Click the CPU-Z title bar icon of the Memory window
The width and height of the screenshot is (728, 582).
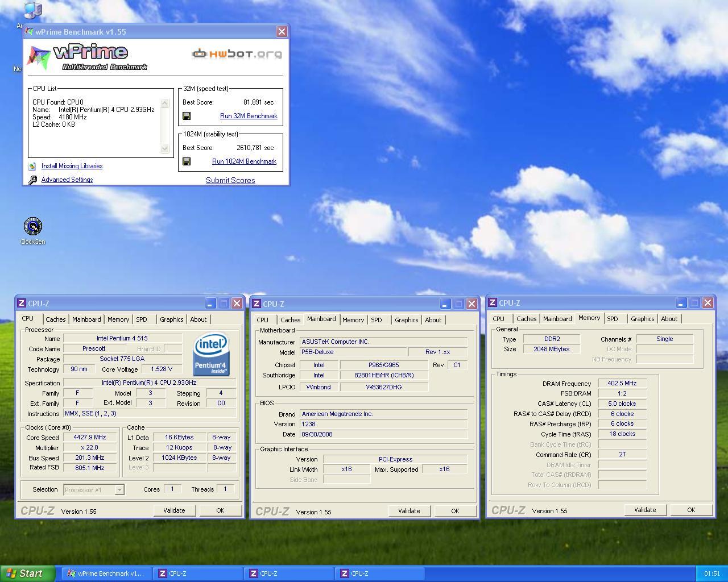coord(493,303)
